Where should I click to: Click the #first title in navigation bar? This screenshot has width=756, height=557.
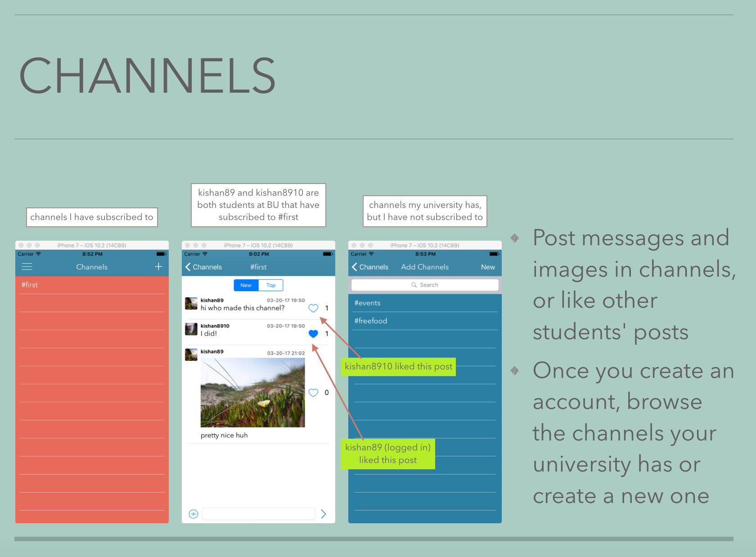(258, 267)
